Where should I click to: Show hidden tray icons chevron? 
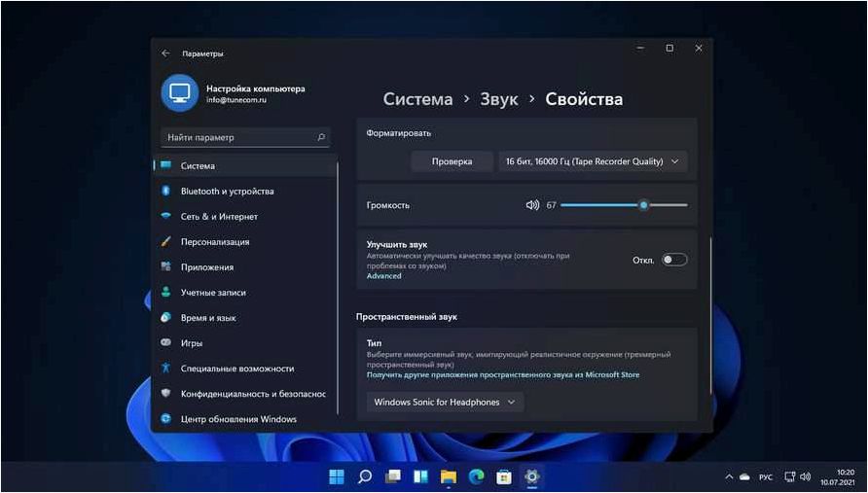tap(729, 476)
